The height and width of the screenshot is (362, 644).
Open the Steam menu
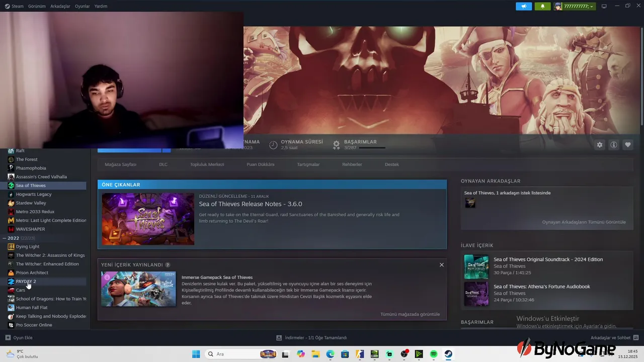coord(15,7)
